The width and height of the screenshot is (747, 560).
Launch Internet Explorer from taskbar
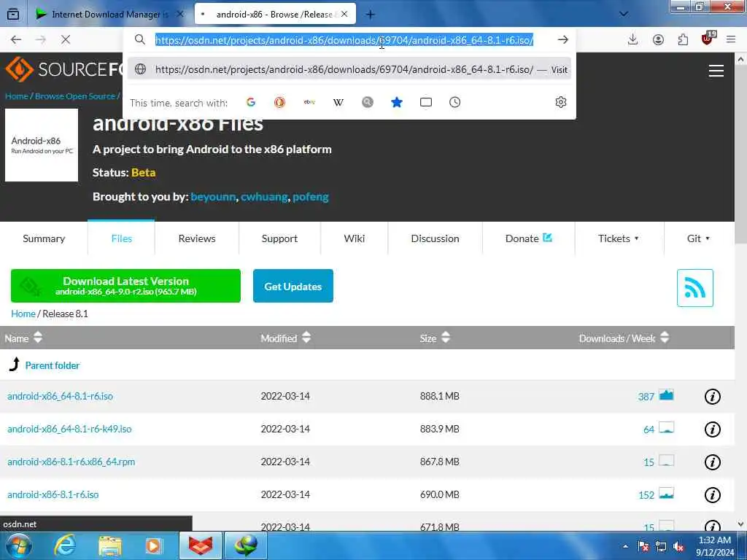click(x=65, y=545)
